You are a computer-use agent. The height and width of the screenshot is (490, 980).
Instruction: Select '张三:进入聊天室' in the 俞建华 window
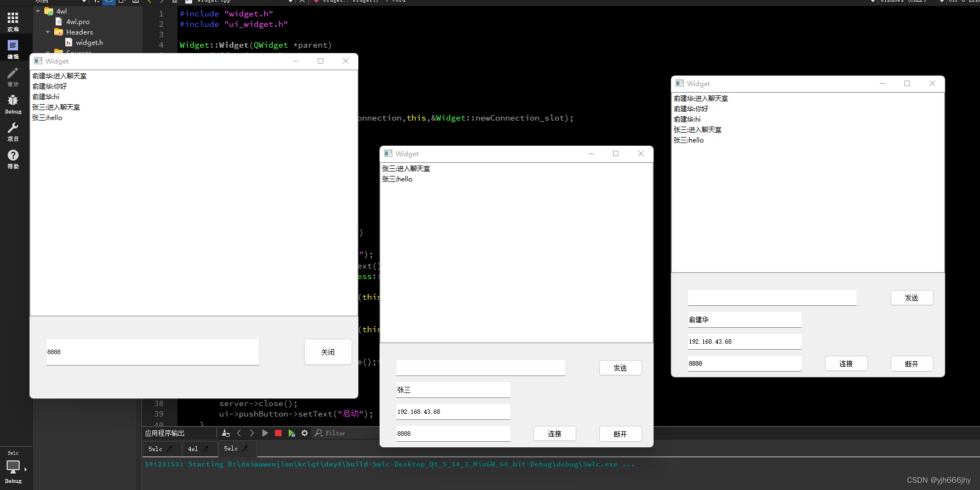pyautogui.click(x=698, y=130)
